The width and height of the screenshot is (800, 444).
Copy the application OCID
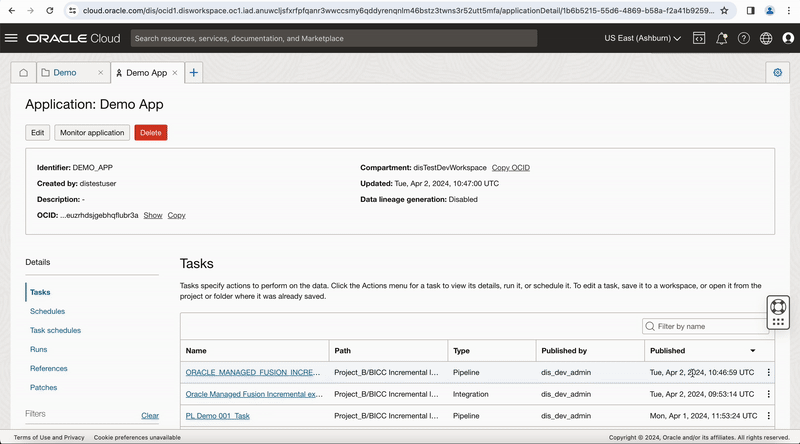click(177, 215)
